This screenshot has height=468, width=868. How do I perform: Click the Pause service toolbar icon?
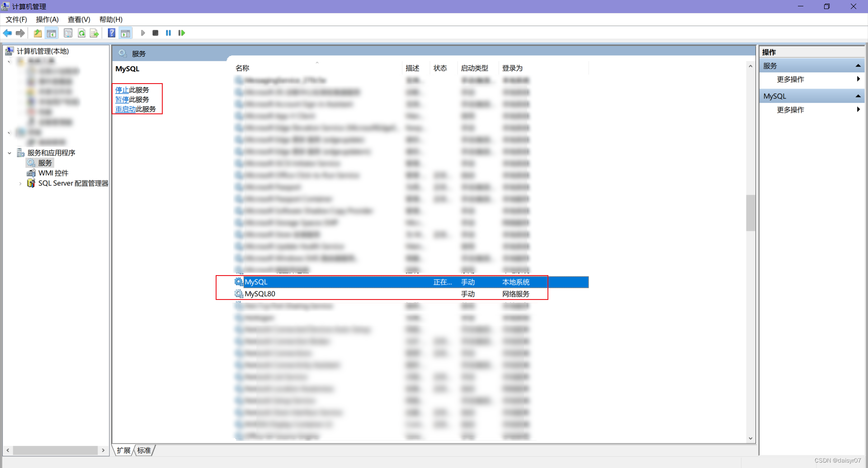coord(169,33)
